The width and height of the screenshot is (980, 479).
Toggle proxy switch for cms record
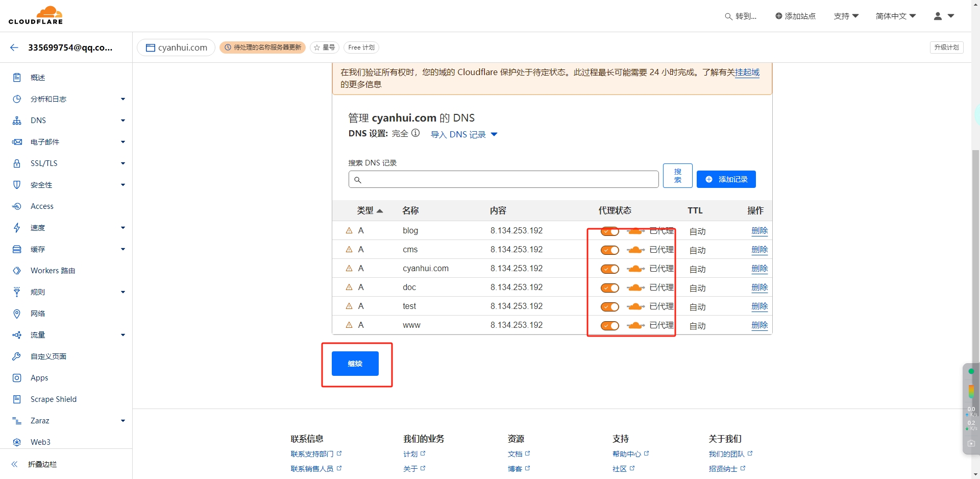coord(609,250)
